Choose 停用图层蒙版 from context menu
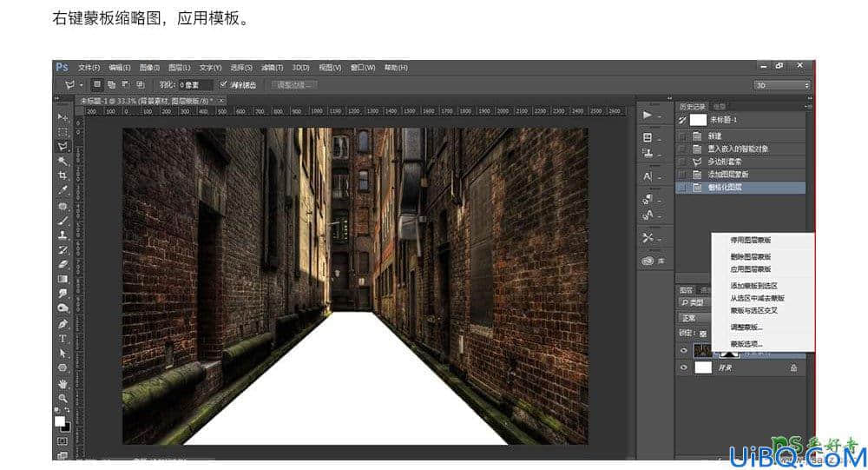 tap(751, 240)
